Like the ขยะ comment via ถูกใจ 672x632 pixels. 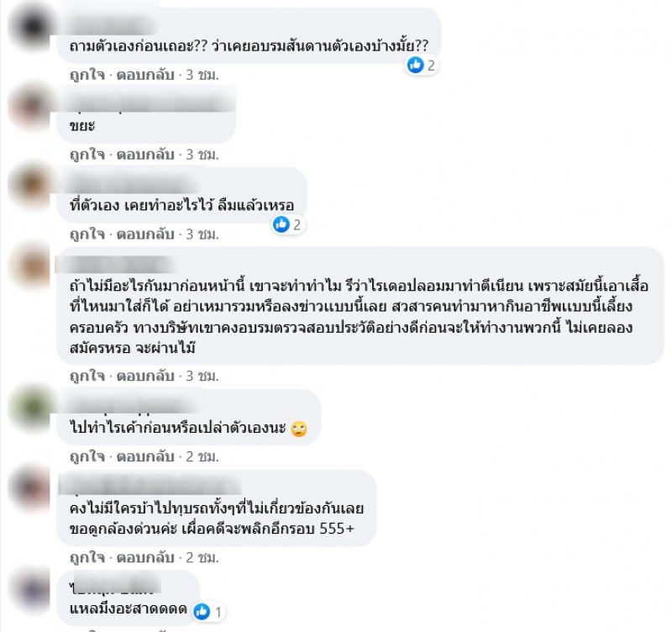[x=87, y=155]
